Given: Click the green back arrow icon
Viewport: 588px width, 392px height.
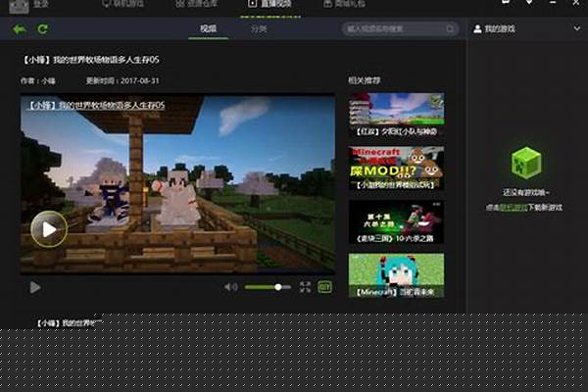Looking at the screenshot, I should click(20, 28).
